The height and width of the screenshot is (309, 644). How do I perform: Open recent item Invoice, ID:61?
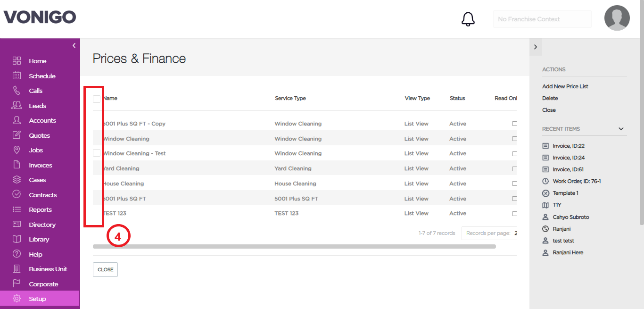569,169
